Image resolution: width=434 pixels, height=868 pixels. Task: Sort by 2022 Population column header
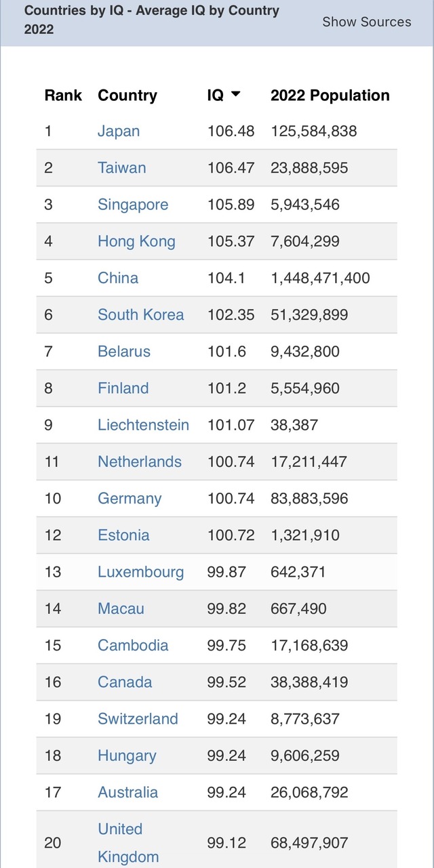pos(330,96)
